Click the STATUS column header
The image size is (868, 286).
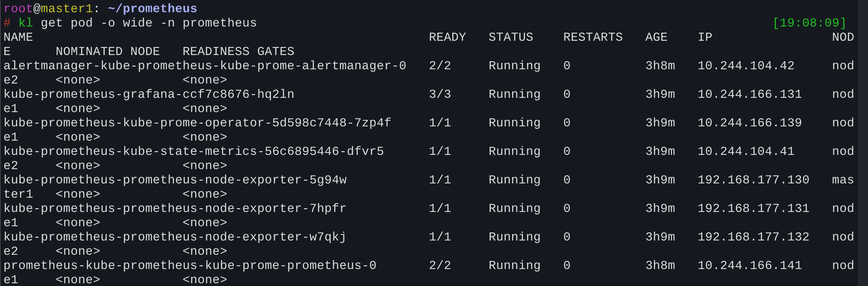click(510, 37)
